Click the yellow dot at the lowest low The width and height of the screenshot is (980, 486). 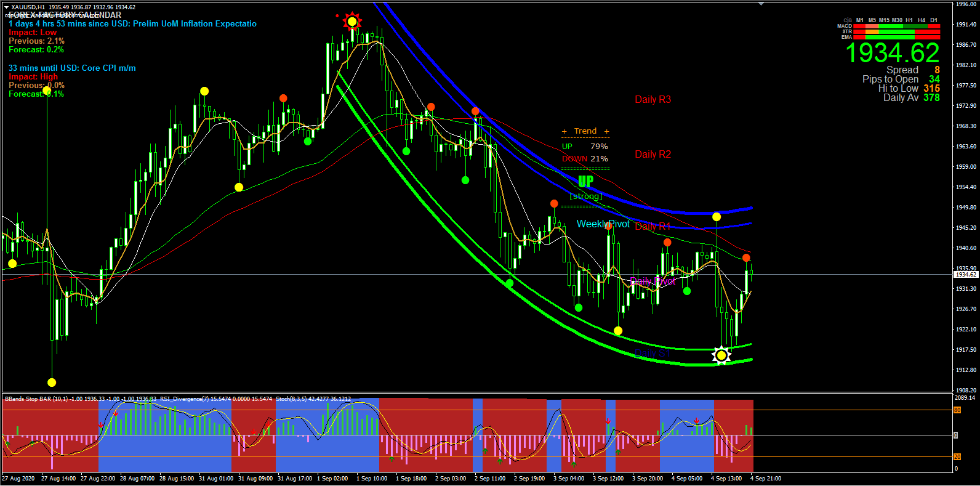click(52, 383)
